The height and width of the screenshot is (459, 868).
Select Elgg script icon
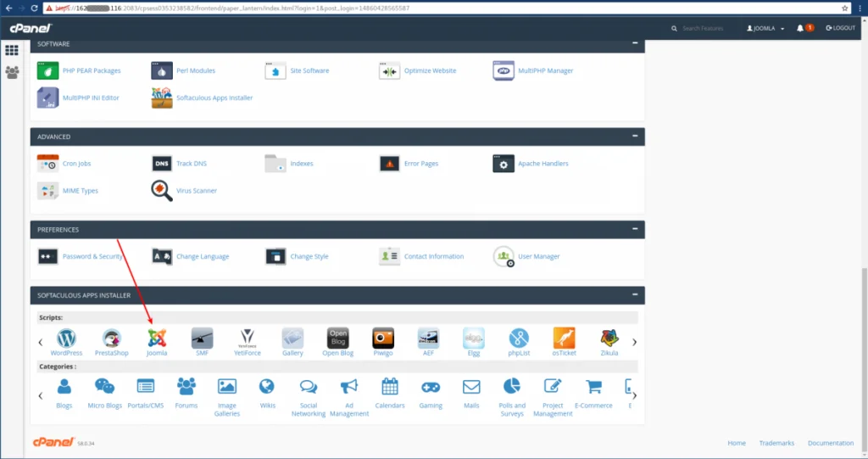[x=474, y=339]
